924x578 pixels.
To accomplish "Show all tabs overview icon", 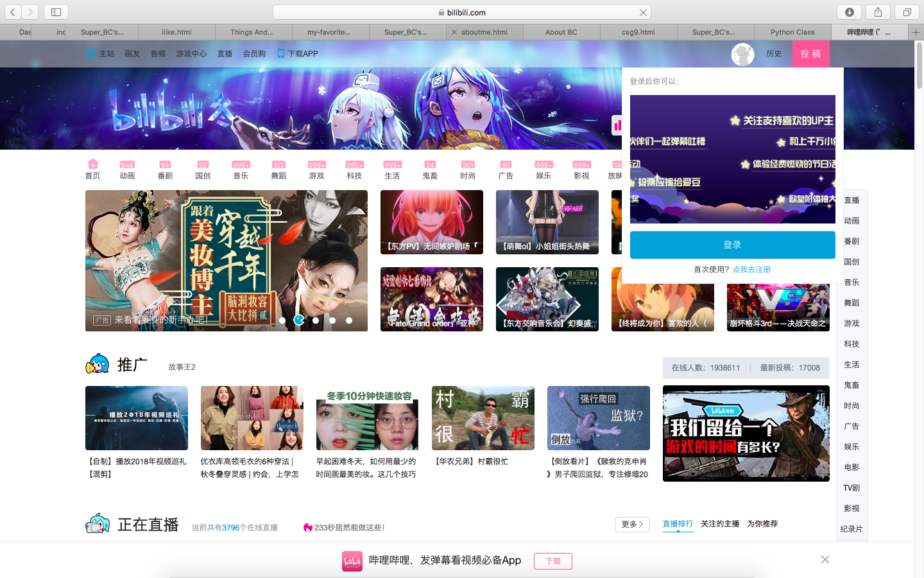I will [907, 12].
